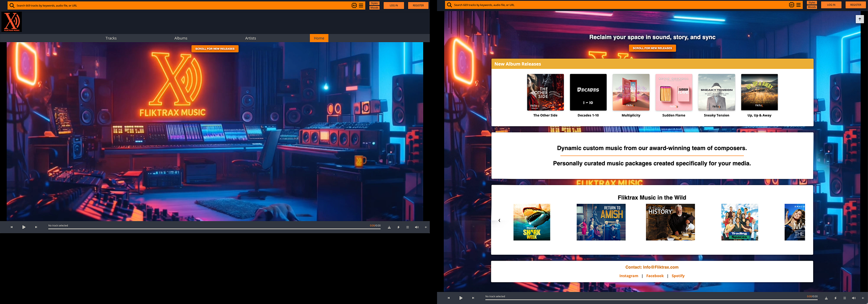This screenshot has width=868, height=304.
Task: Click the Shark Week poster thumbnail
Action: (532, 222)
